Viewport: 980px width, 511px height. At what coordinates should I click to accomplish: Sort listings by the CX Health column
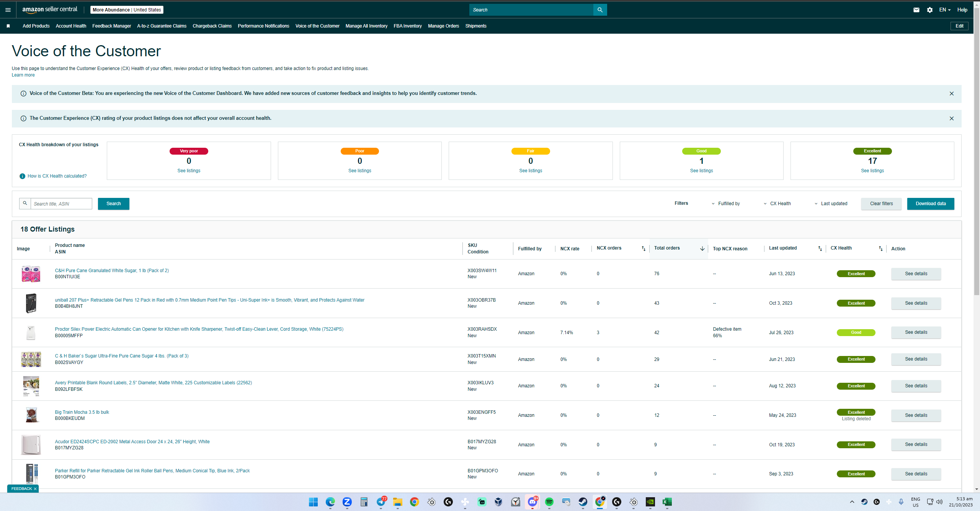pos(881,249)
